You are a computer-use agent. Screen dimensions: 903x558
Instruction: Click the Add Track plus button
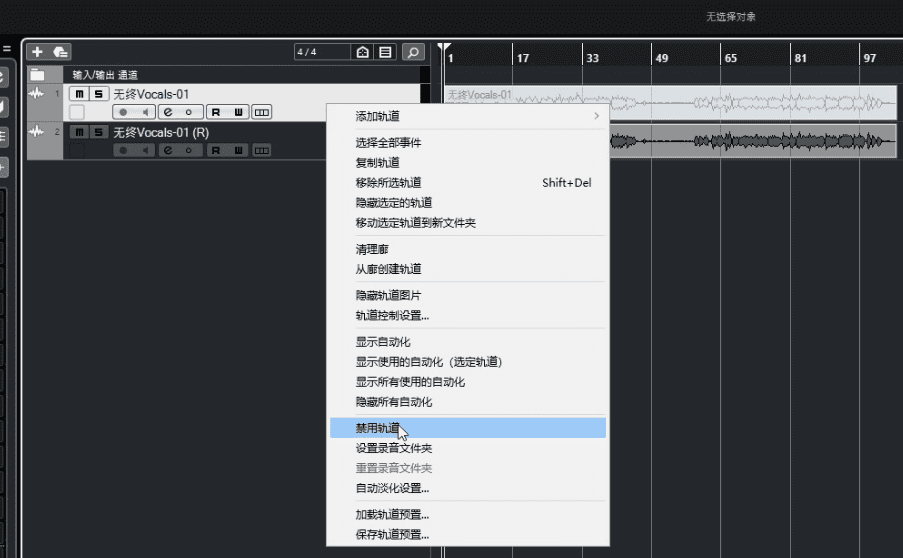click(x=37, y=52)
